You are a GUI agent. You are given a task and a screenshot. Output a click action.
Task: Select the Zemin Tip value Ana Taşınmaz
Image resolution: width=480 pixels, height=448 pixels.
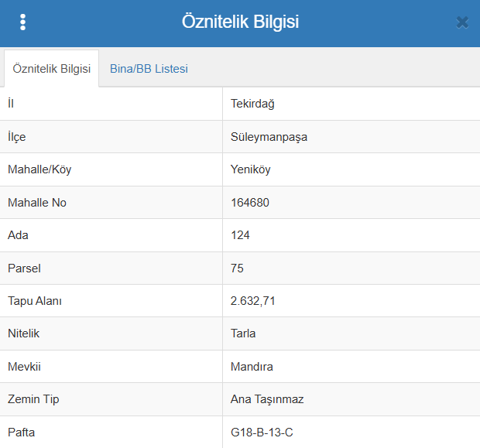(267, 399)
